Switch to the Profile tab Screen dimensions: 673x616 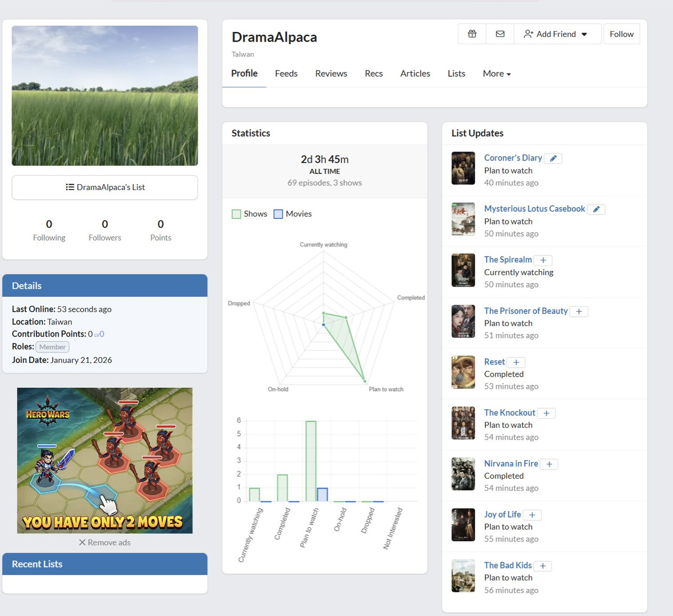[244, 74]
